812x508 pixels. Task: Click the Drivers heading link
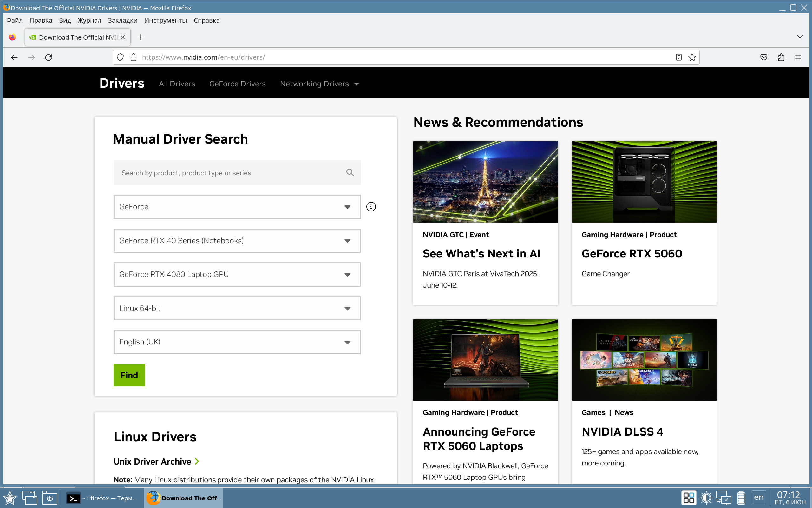(x=122, y=83)
